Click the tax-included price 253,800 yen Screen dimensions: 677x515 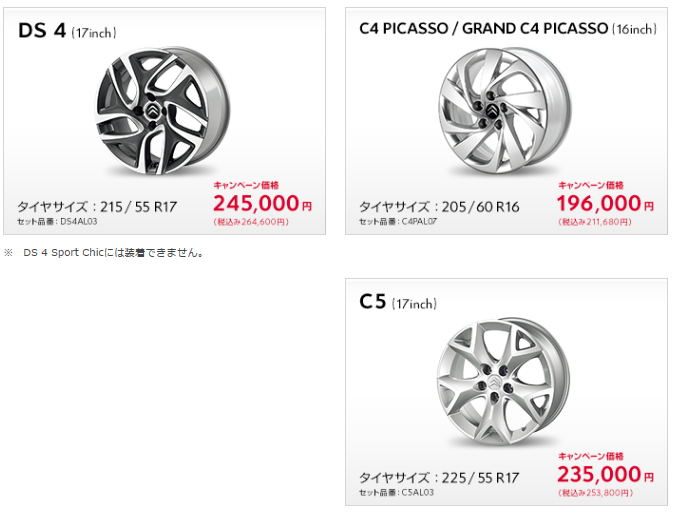tap(595, 493)
